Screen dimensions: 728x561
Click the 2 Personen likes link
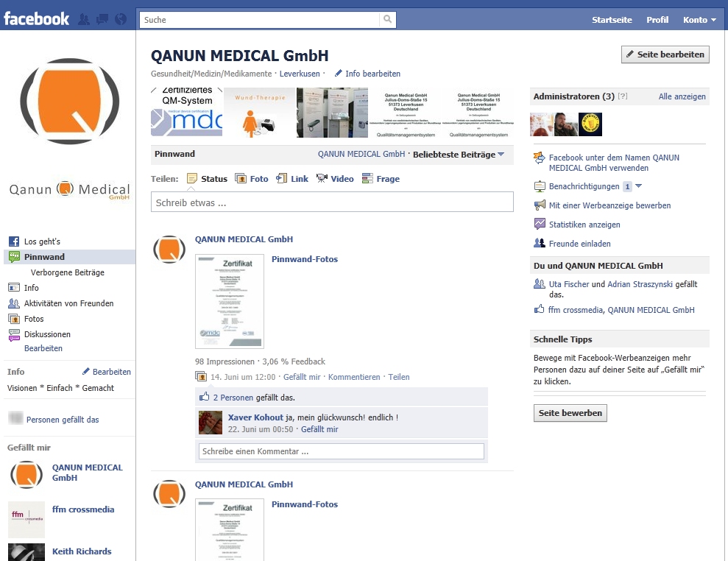pyautogui.click(x=233, y=398)
